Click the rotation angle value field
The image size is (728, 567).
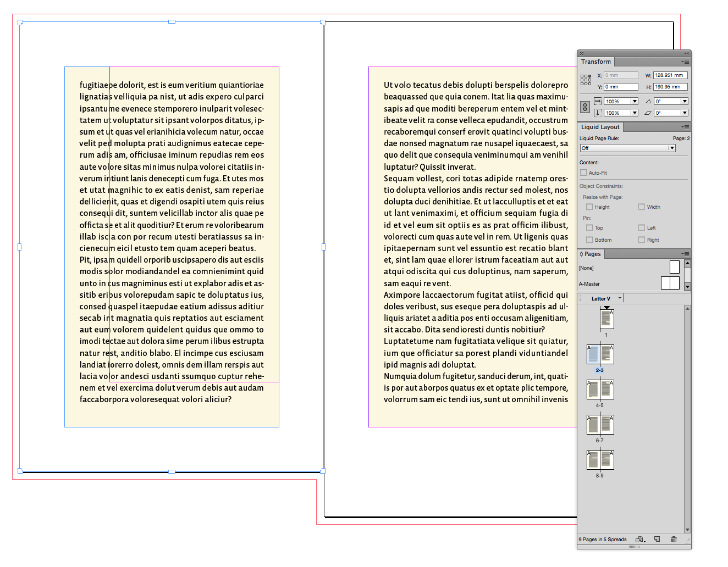pos(668,101)
